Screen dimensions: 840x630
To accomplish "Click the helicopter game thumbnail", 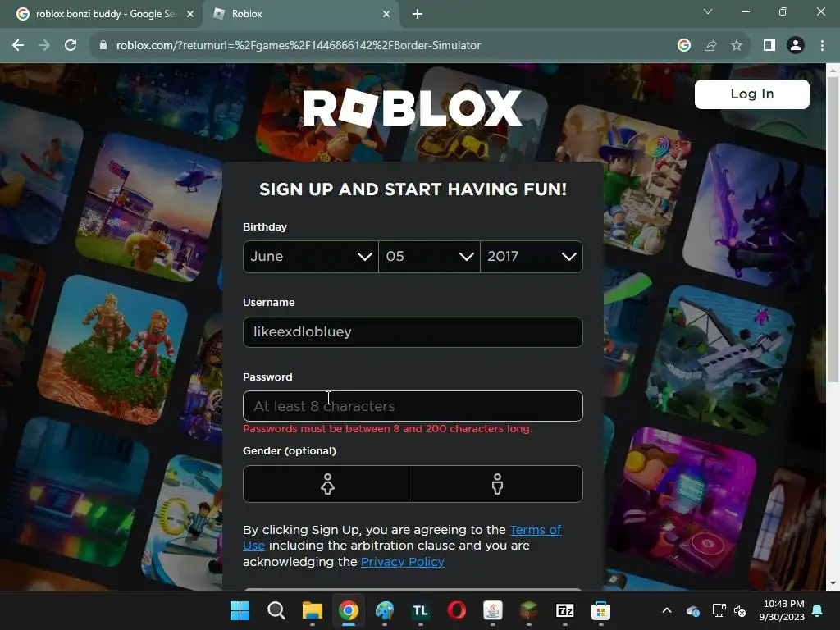I will [151, 207].
